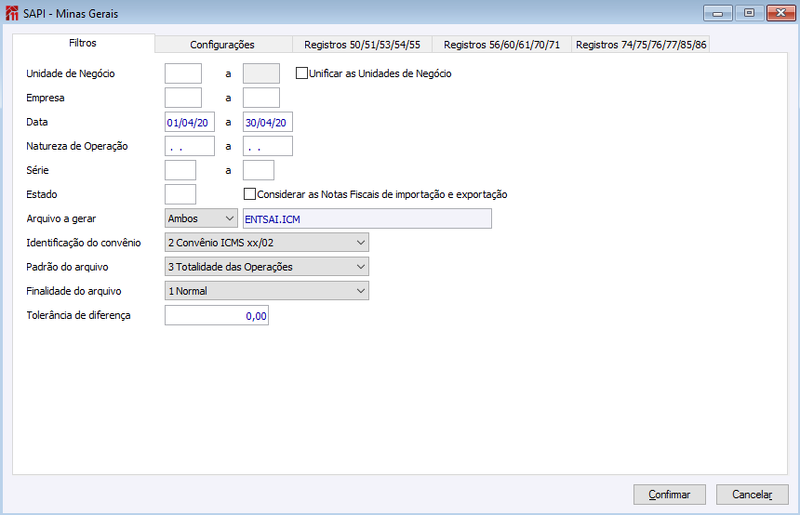
Task: Click the second Empresa input field
Action: [261, 97]
